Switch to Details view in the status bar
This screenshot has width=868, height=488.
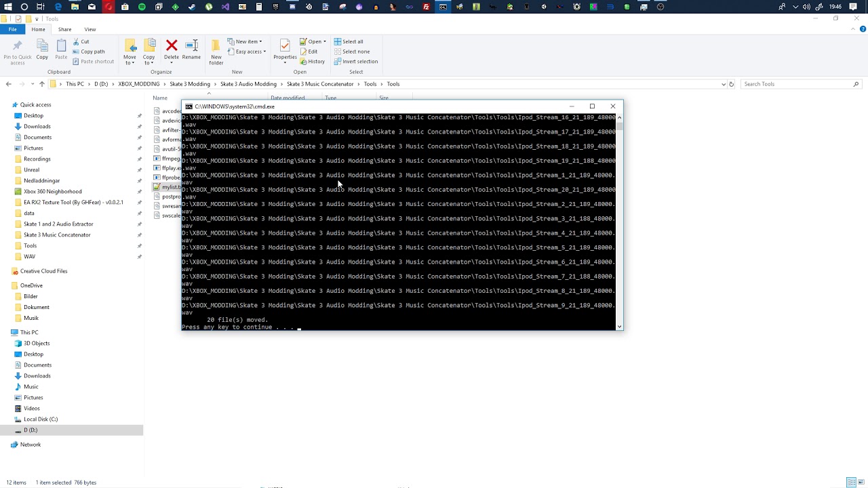pyautogui.click(x=851, y=483)
